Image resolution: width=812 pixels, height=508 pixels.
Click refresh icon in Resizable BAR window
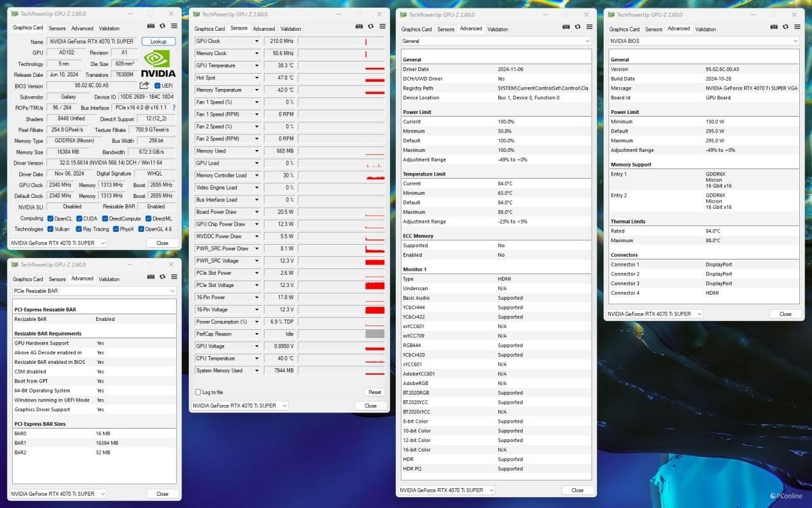[x=162, y=277]
